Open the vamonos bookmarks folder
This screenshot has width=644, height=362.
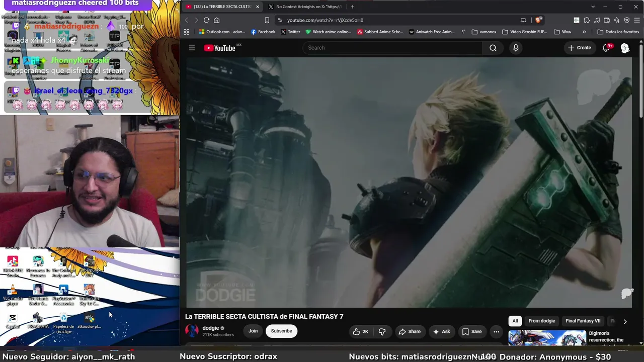coord(484,32)
